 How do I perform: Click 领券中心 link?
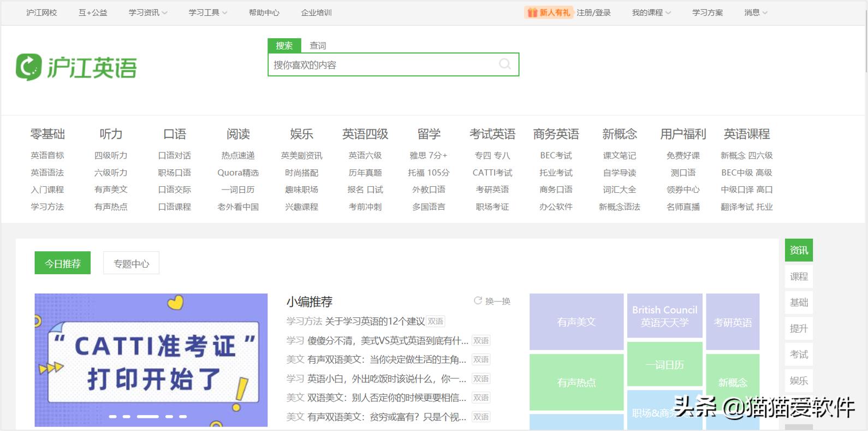tap(683, 190)
